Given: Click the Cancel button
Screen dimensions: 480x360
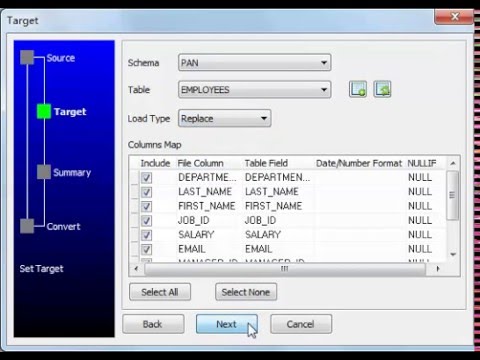Looking at the screenshot, I should coord(301,324).
